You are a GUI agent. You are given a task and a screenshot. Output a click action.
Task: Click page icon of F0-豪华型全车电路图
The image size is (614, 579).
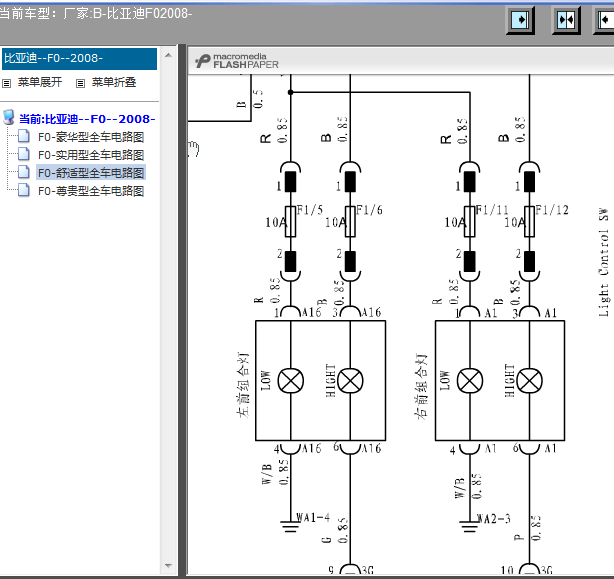[24, 137]
